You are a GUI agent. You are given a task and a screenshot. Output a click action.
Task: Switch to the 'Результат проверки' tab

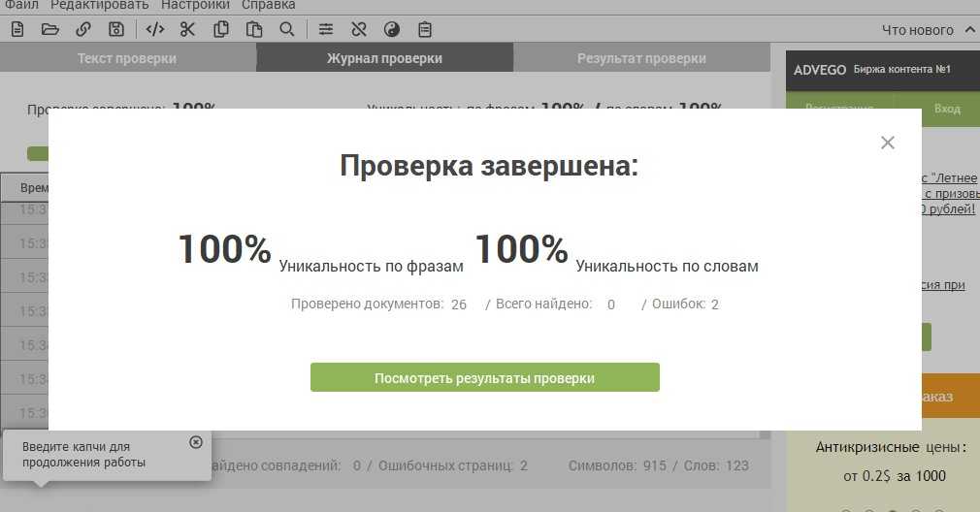[x=641, y=58]
